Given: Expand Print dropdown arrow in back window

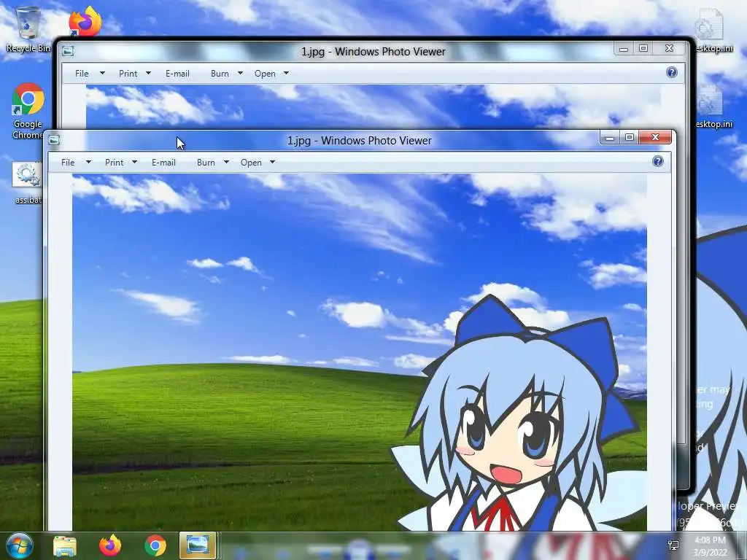Looking at the screenshot, I should pyautogui.click(x=148, y=74).
